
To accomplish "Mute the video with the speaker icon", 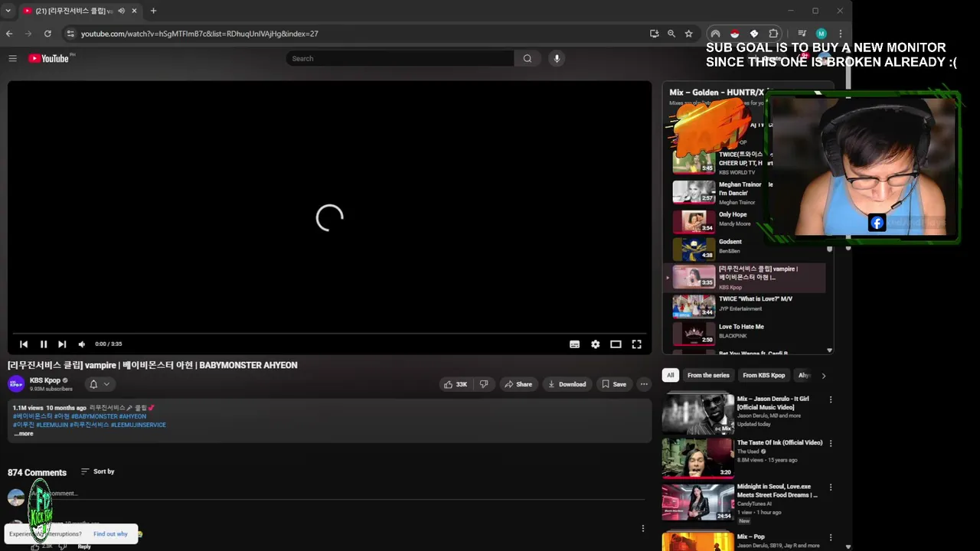I will click(82, 344).
